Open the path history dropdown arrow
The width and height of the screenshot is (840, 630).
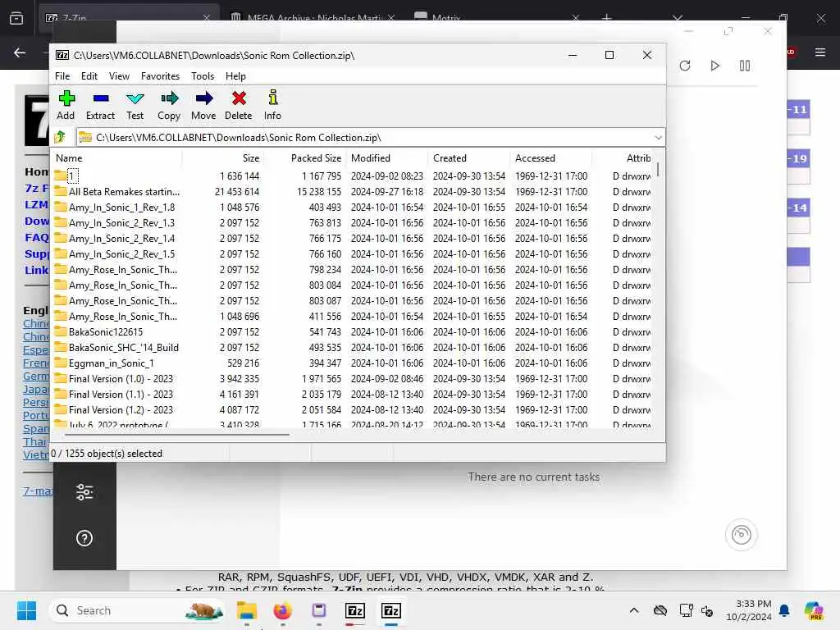(658, 138)
